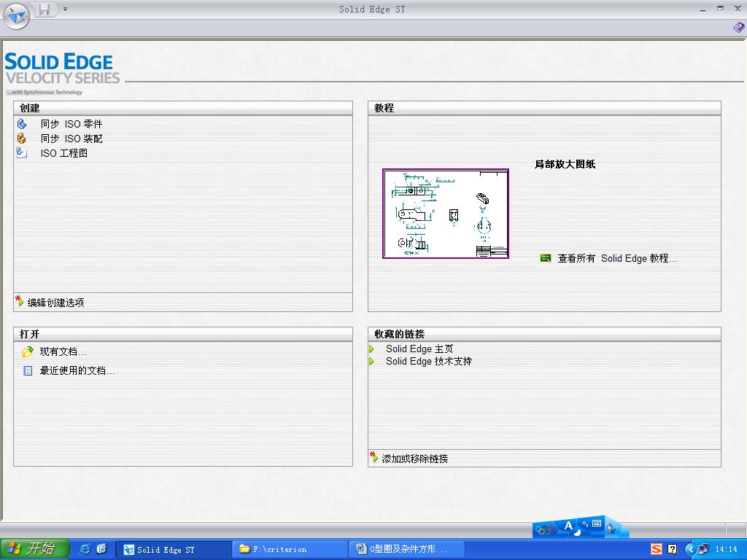The width and height of the screenshot is (747, 560).
Task: Click the Sogou S tray icon
Action: (x=657, y=549)
